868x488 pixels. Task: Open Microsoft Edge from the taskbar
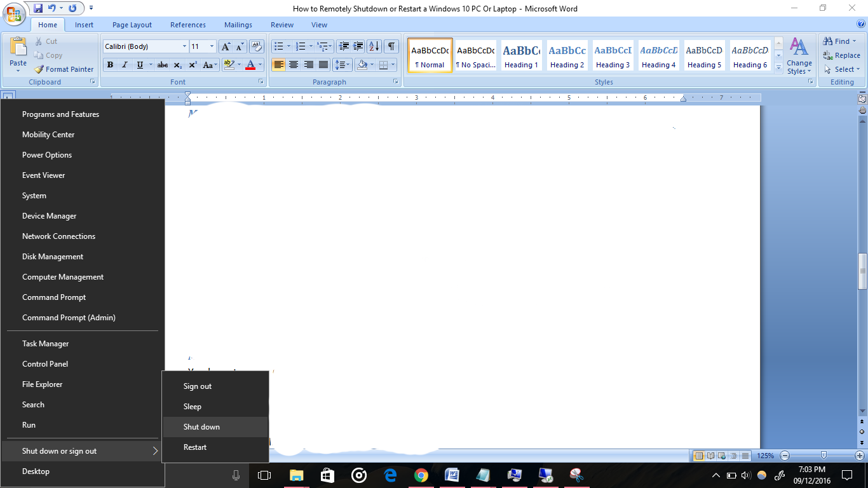[390, 475]
